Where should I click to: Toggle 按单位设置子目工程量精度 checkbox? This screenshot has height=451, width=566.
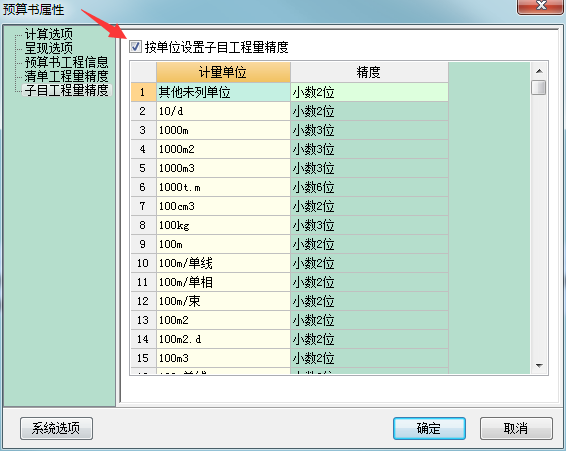pyautogui.click(x=135, y=47)
